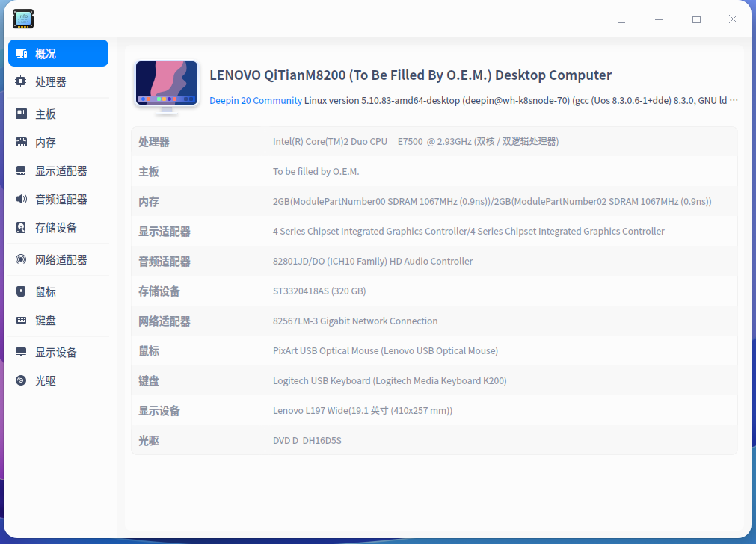This screenshot has width=756, height=544.
Task: Choose 显示设备 in the sidebar list
Action: pyautogui.click(x=58, y=353)
